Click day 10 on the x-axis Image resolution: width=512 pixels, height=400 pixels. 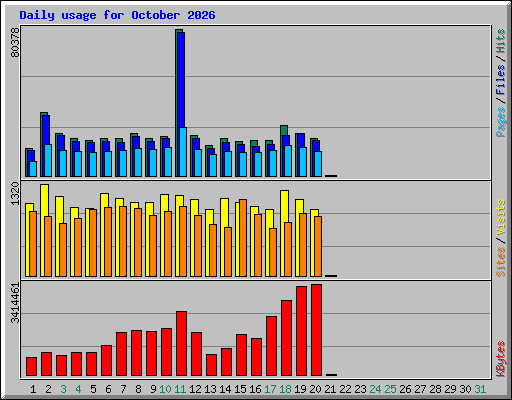(x=165, y=389)
